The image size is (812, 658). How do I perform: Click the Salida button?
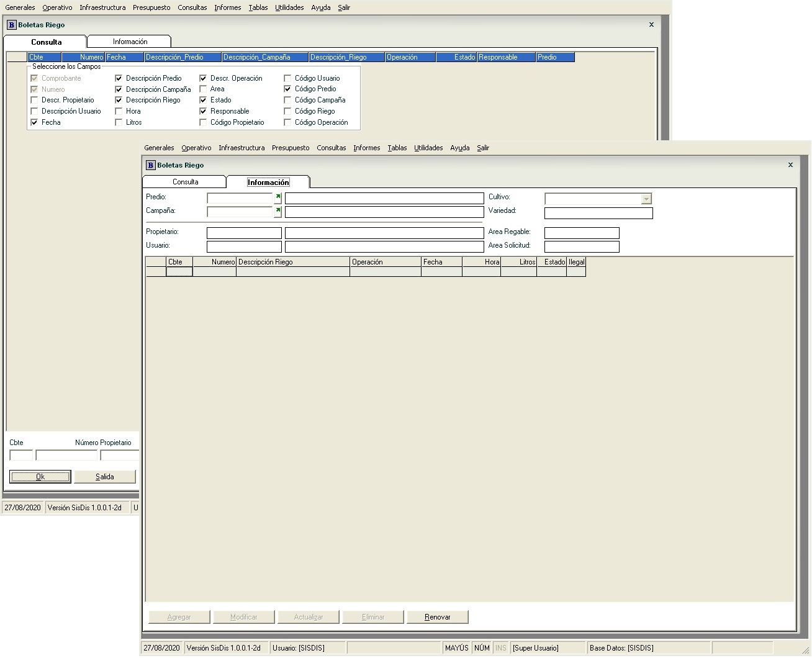point(104,477)
